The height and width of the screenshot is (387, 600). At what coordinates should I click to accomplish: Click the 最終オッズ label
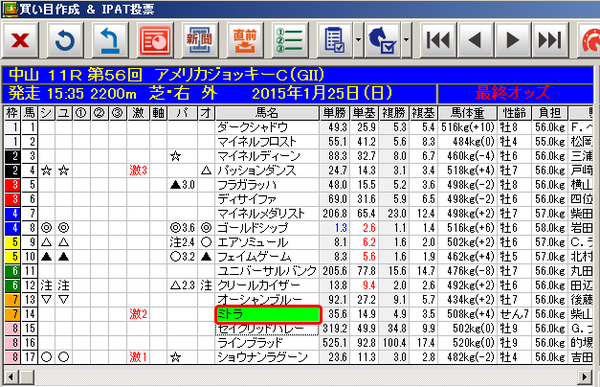[512, 93]
